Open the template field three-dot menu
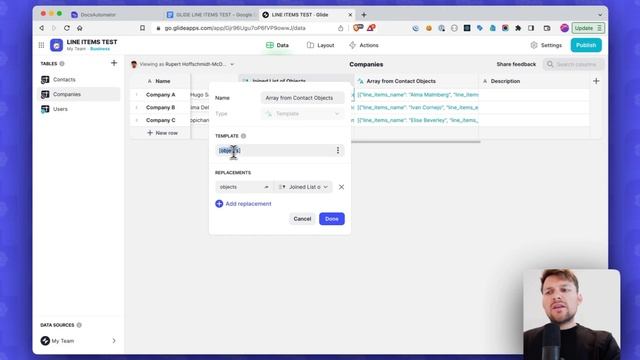Image resolution: width=640 pixels, height=360 pixels. click(338, 150)
